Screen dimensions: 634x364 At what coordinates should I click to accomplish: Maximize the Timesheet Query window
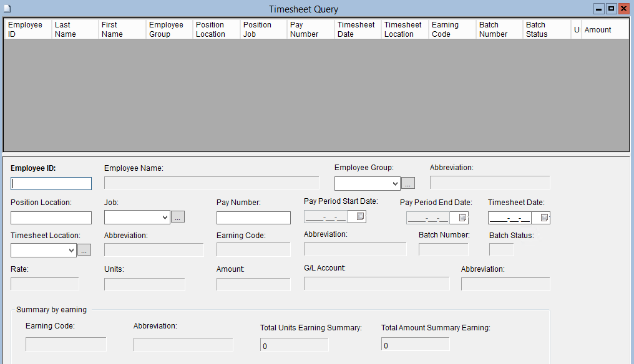click(x=611, y=9)
